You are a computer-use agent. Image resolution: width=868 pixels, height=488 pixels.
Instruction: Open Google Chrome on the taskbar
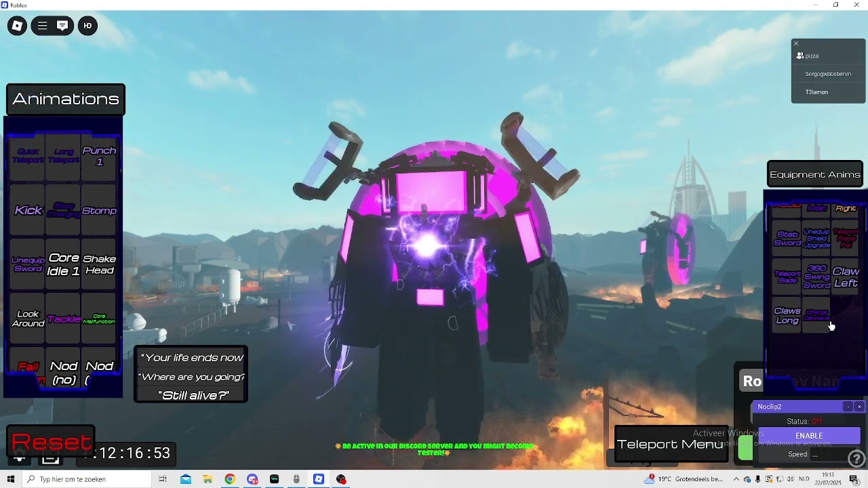[x=230, y=479]
